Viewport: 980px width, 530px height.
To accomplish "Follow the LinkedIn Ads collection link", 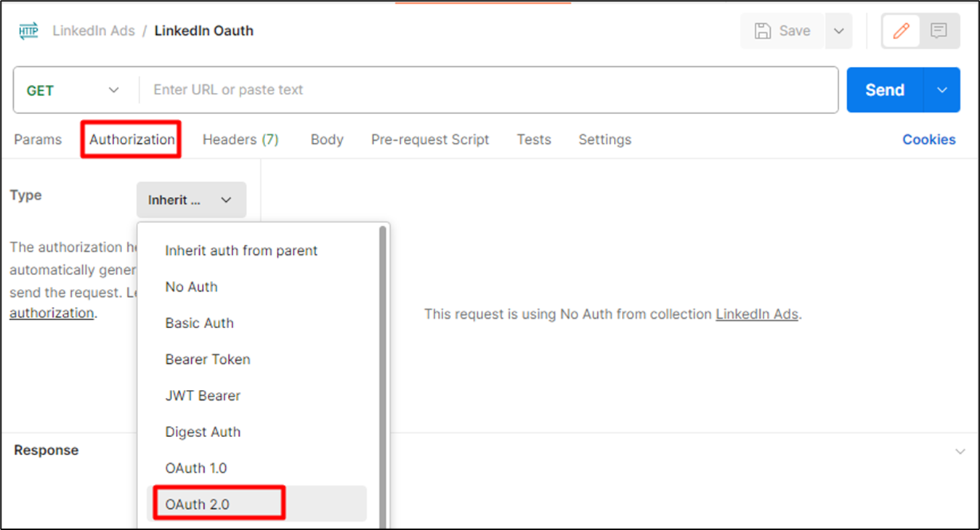I will click(x=757, y=314).
